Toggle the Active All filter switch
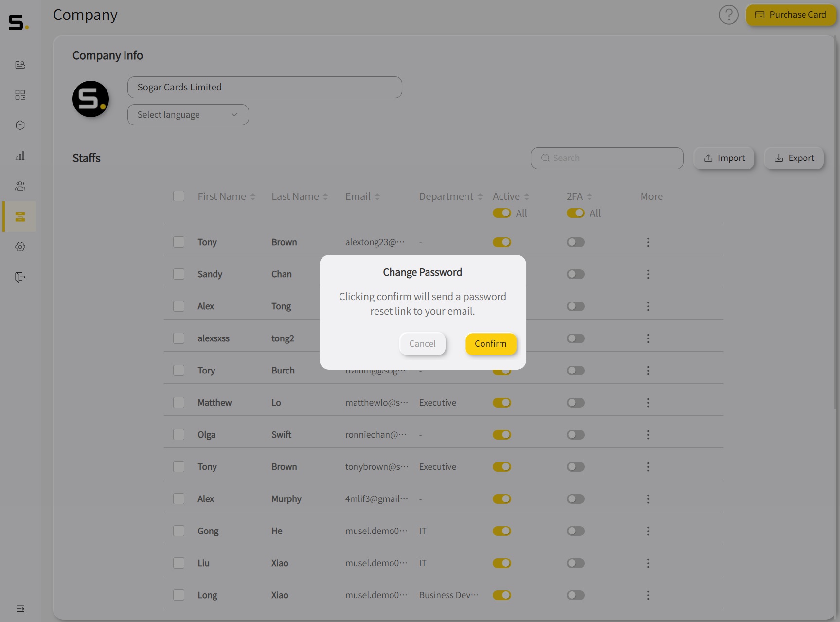Image resolution: width=840 pixels, height=622 pixels. (x=501, y=213)
